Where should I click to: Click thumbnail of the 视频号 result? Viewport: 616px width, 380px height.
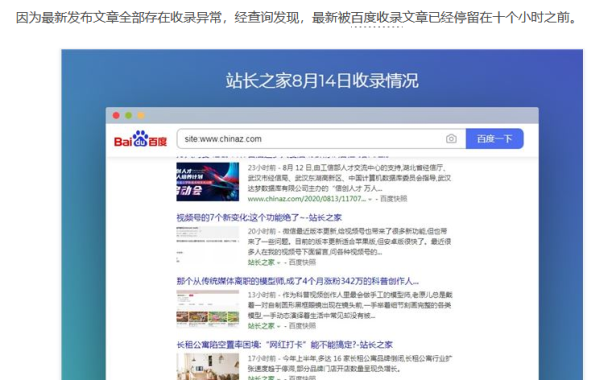pyautogui.click(x=207, y=244)
